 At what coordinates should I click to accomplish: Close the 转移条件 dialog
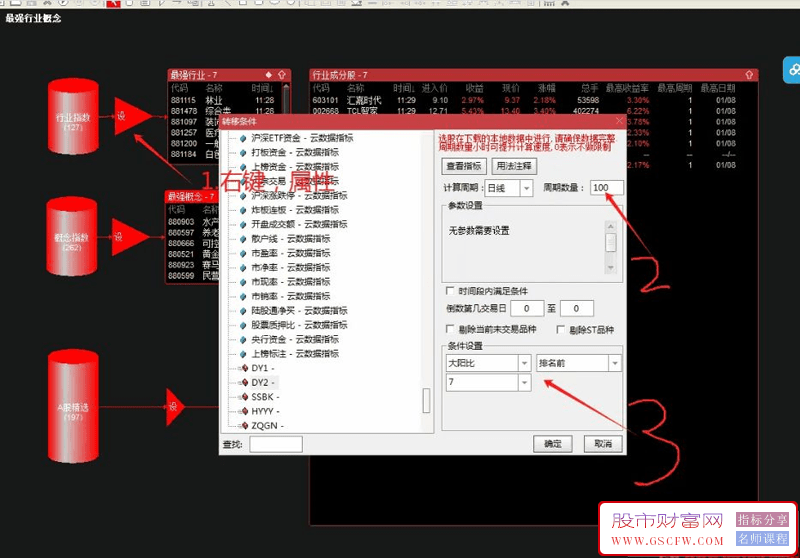click(619, 121)
